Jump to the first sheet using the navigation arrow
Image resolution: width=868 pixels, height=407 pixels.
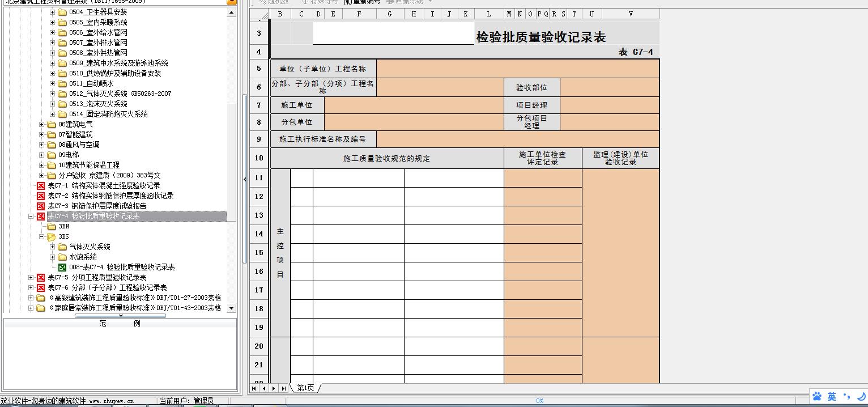[x=254, y=388]
